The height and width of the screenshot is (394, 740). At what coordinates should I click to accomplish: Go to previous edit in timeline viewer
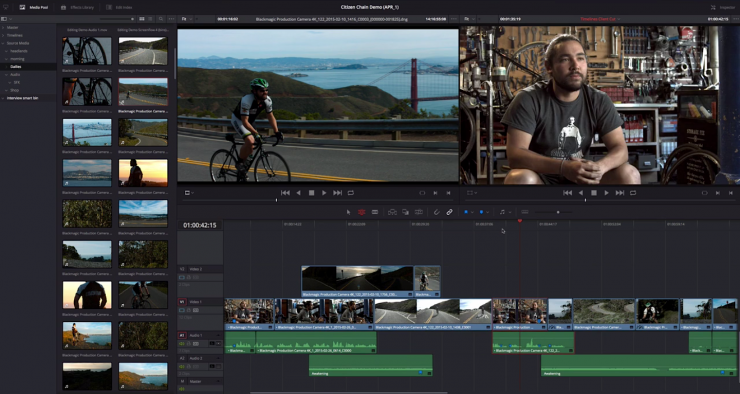(x=567, y=193)
